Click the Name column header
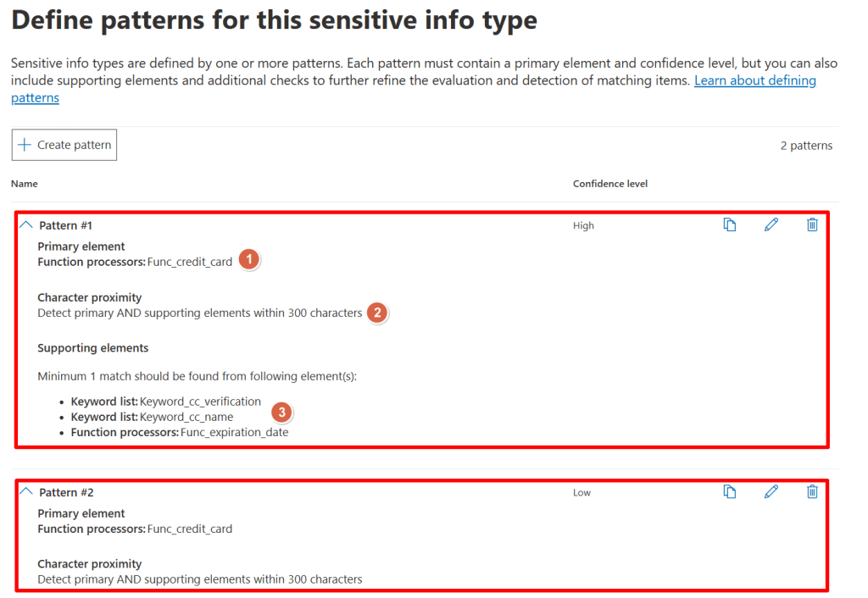This screenshot has height=598, width=868. (x=25, y=183)
